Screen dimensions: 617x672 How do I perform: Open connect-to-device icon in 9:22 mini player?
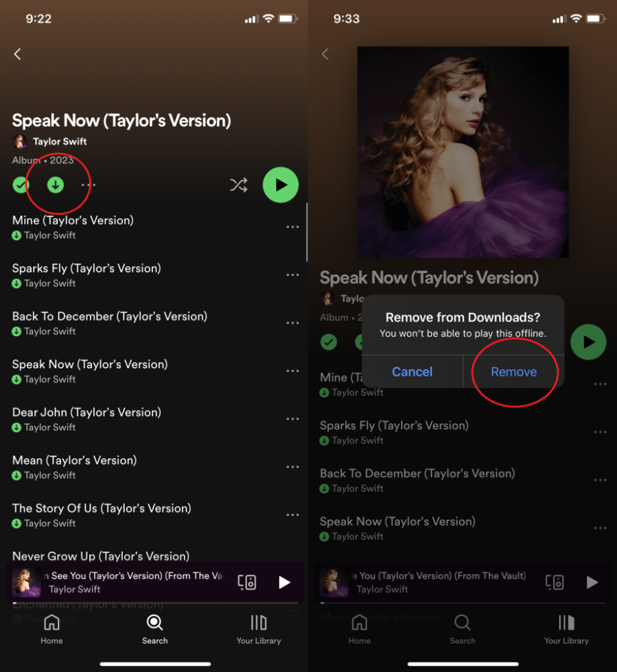coord(247,582)
